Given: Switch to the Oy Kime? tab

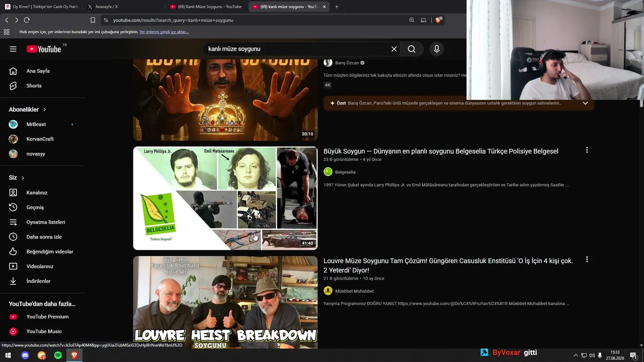Looking at the screenshot, I should (x=42, y=7).
